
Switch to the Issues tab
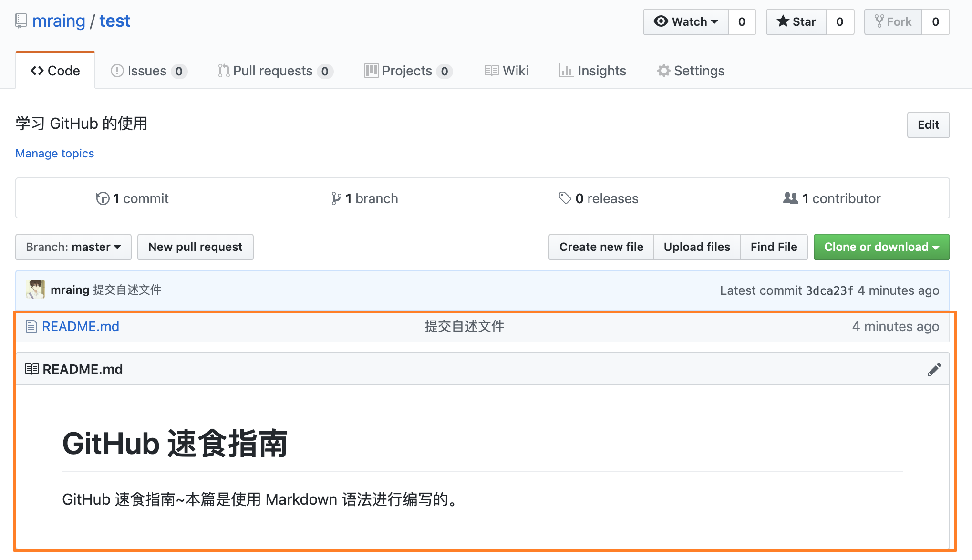146,71
